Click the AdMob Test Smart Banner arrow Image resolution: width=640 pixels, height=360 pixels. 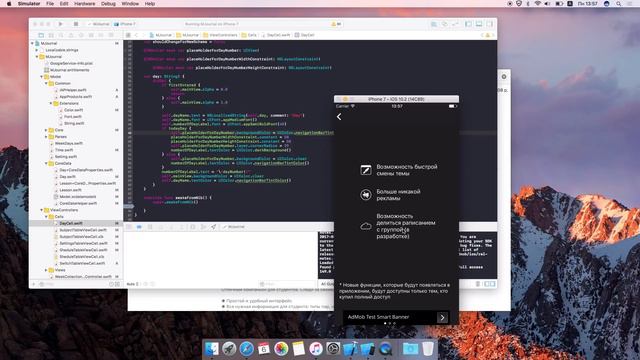(x=442, y=317)
